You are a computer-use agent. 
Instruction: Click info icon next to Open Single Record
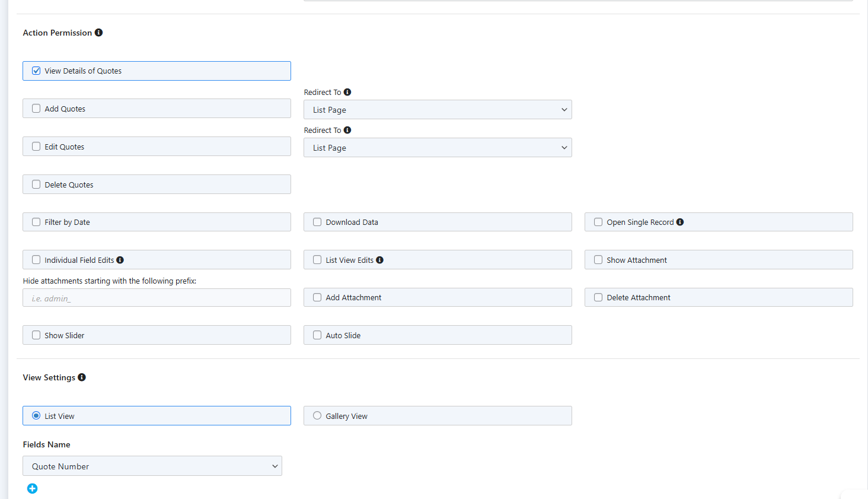coord(680,222)
